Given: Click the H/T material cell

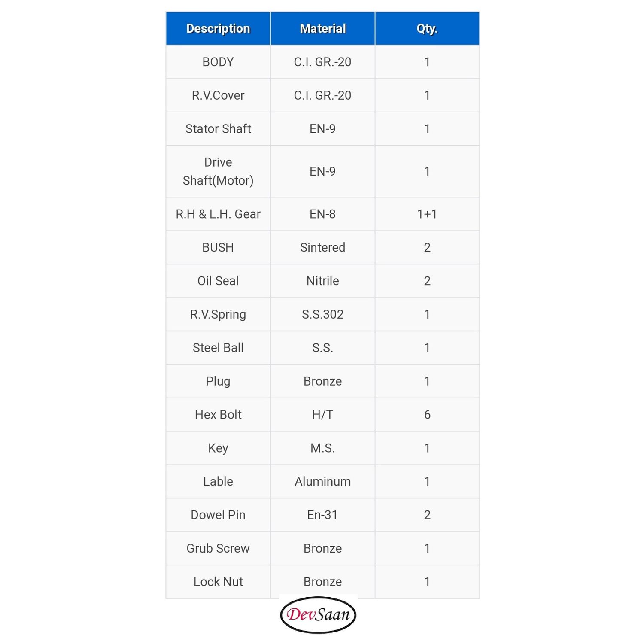Looking at the screenshot, I should (323, 415).
